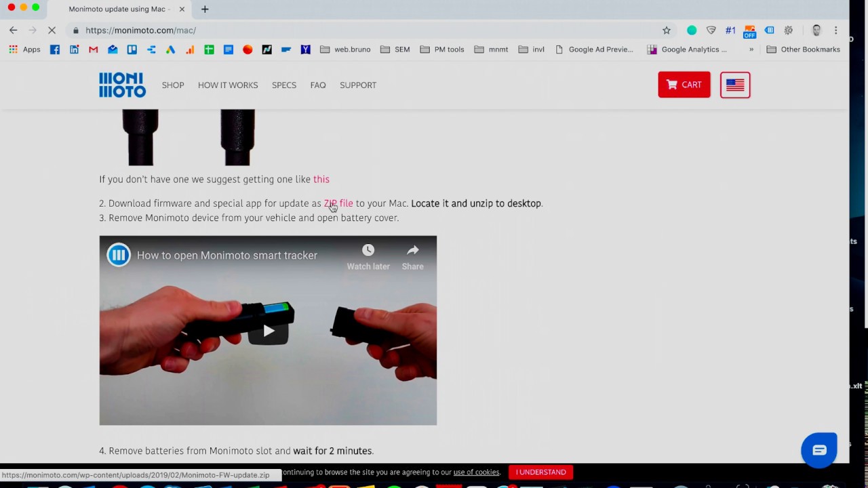Viewport: 868px width, 488px height.
Task: Open the Google Analytics bookmark
Action: click(687, 49)
